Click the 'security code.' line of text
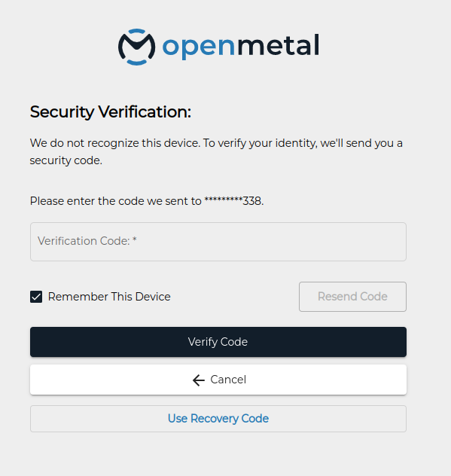Viewport: 451px width, 476px height. pyautogui.click(x=66, y=160)
